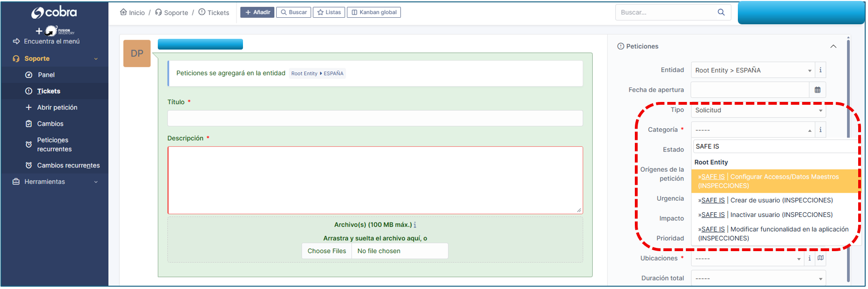Open the calendar picker for Fecha de apertura
This screenshot has width=868, height=289.
[817, 90]
